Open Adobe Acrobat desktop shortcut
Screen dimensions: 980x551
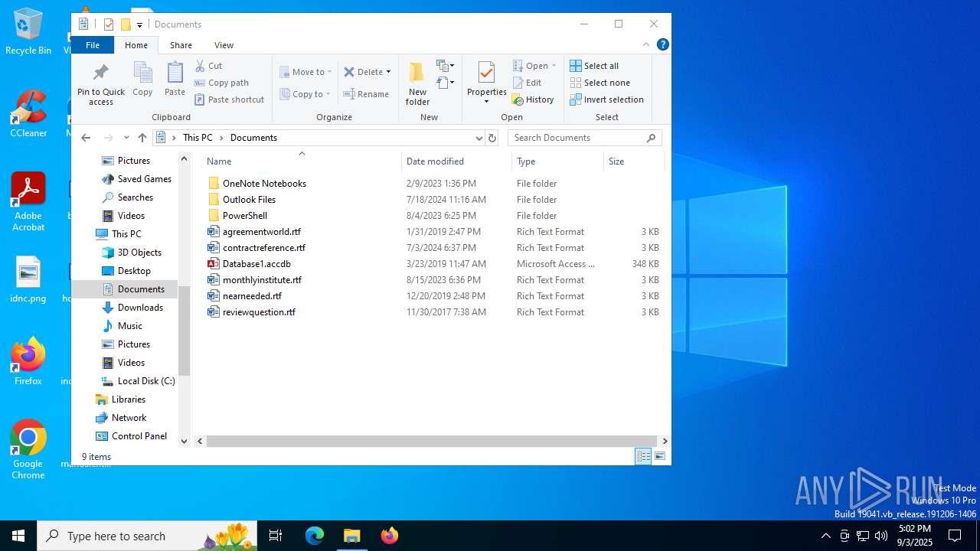tap(28, 202)
